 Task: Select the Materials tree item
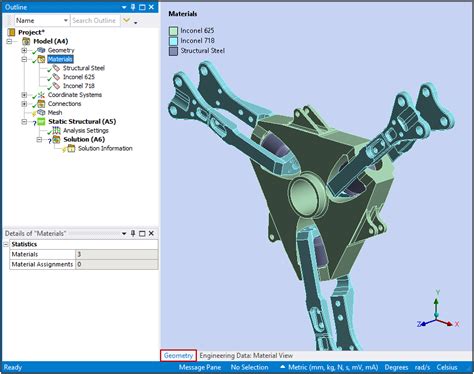60,59
